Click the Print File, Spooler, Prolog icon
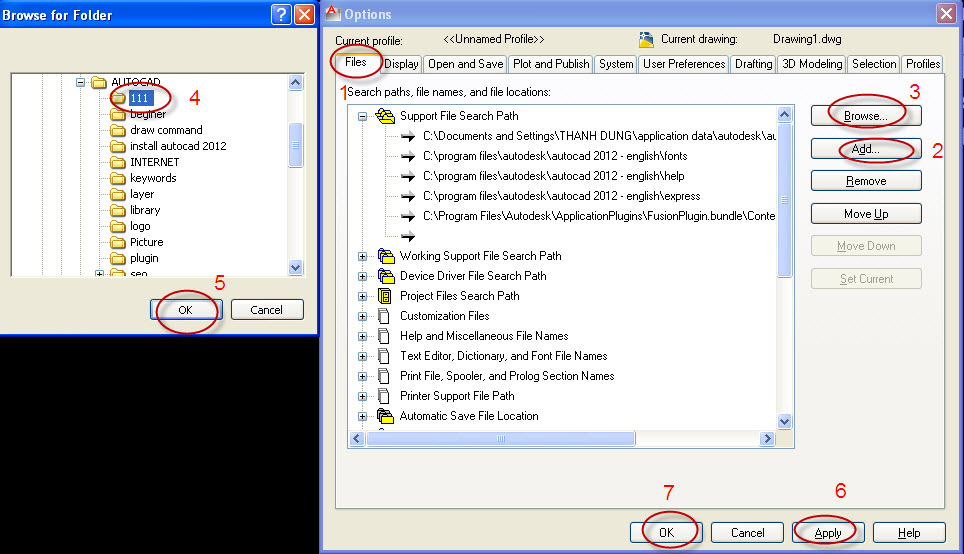 tap(384, 376)
